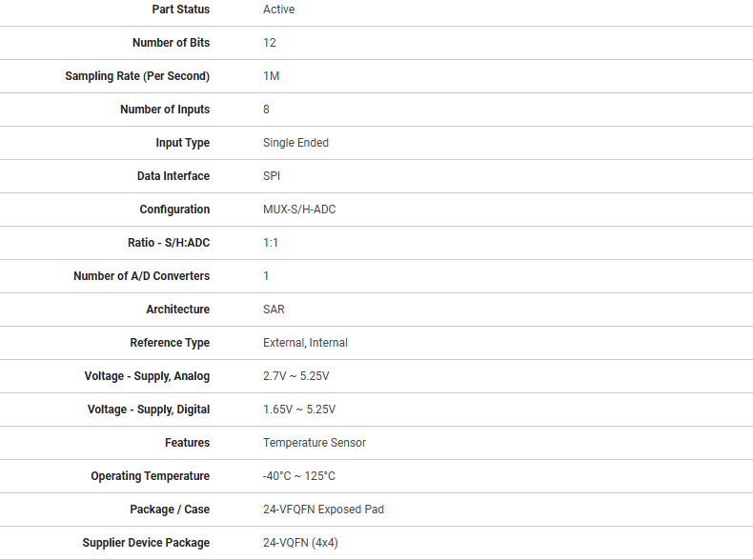The width and height of the screenshot is (753, 560).
Task: Select the "Voltage - Supply, Digital" label
Action: 149,410
